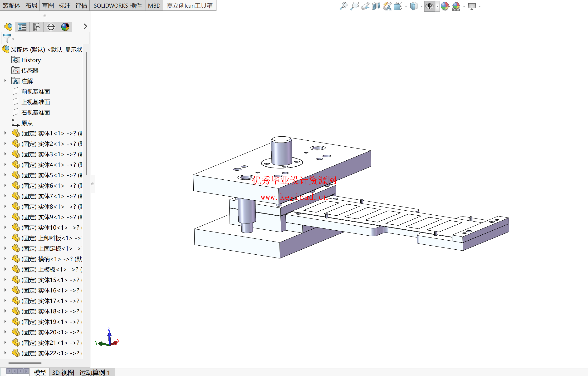Image resolution: width=588 pixels, height=376 pixels.
Task: Open the DisplayManager color sphere tab
Action: point(65,27)
